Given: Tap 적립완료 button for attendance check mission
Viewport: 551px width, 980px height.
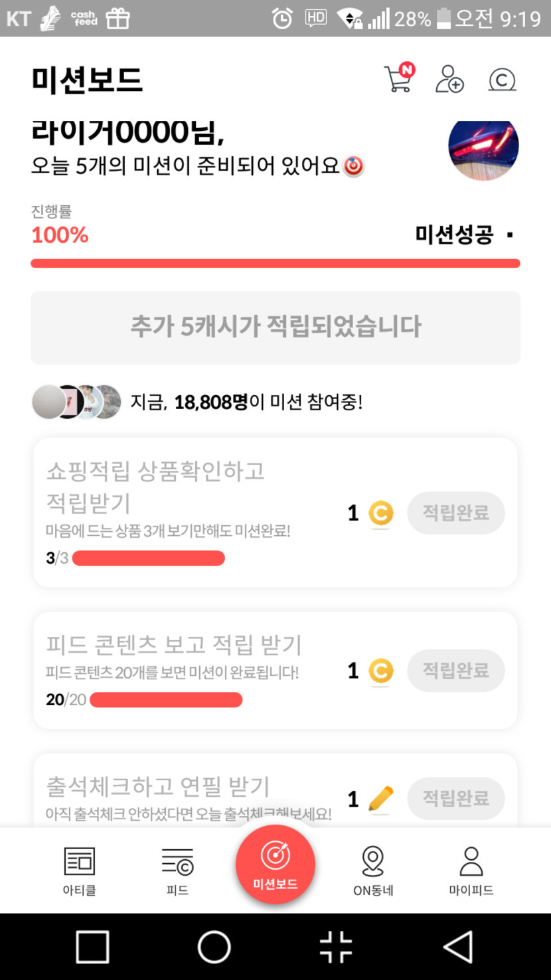Looking at the screenshot, I should tap(455, 798).
